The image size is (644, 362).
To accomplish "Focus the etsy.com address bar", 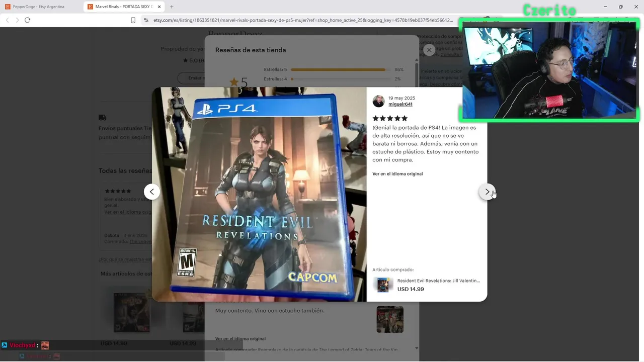I will pos(303,20).
